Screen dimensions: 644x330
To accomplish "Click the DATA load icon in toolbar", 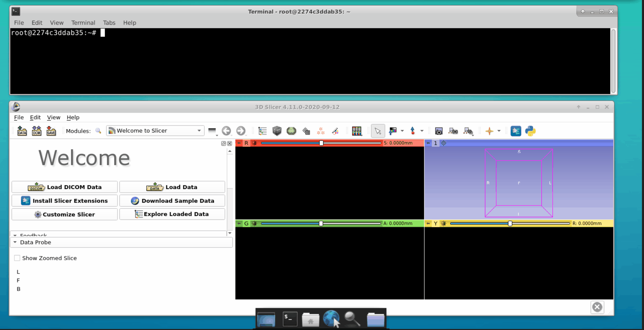I will click(x=22, y=131).
